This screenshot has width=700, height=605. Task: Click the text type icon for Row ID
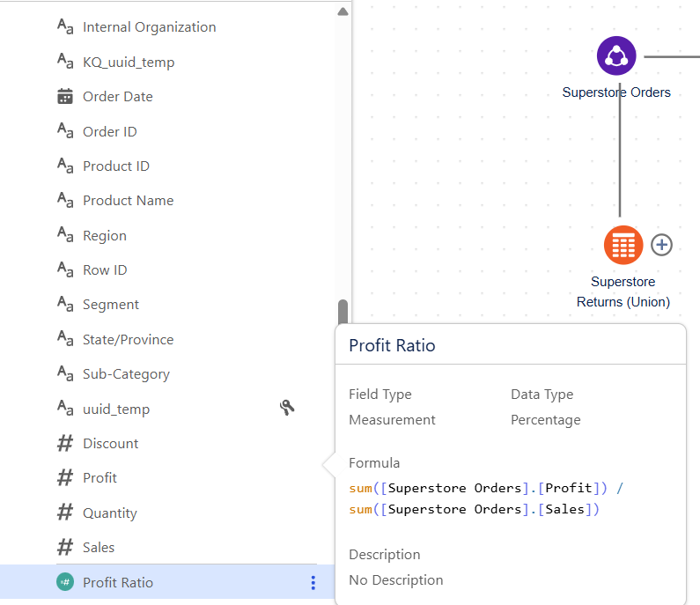[65, 269]
